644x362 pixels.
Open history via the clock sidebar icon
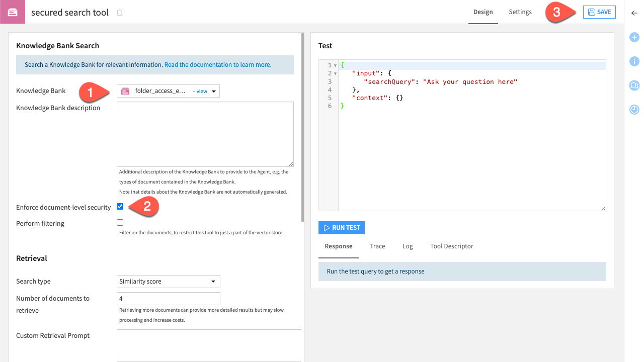tap(634, 109)
